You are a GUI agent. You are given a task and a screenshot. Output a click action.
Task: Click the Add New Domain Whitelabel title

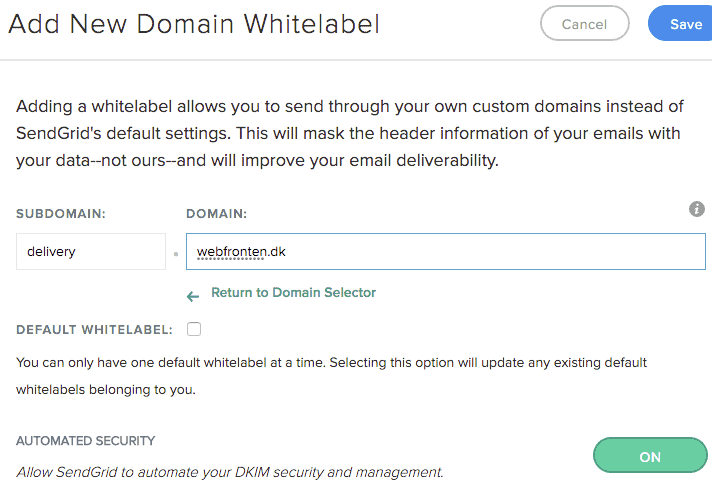tap(194, 24)
